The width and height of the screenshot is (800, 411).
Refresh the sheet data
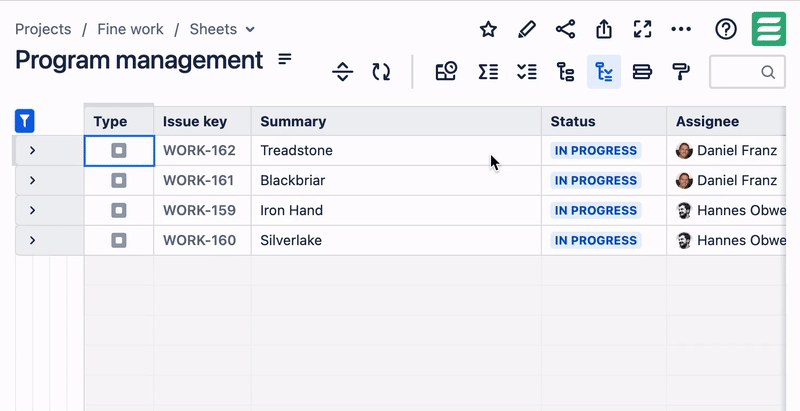click(381, 72)
